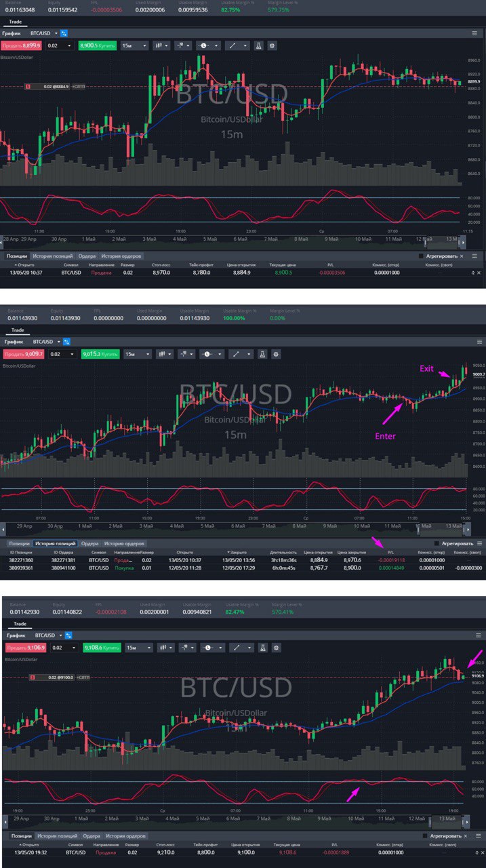Select line drawing tool in the Продать 8,899.9 toolbar

[237, 45]
